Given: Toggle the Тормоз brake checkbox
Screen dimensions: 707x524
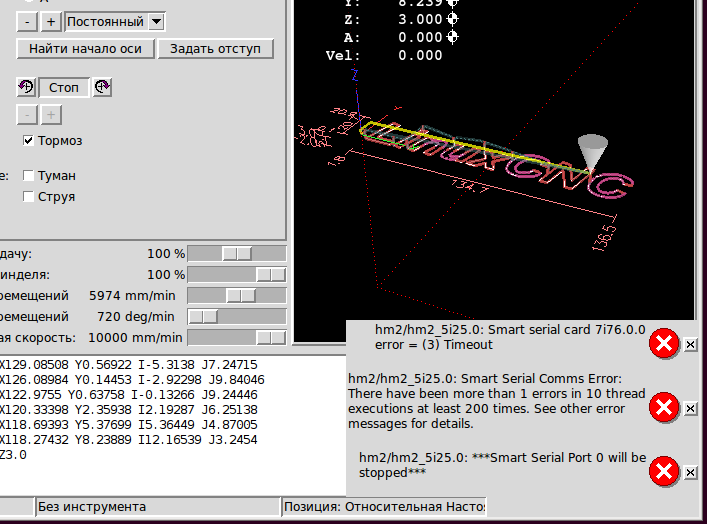Looking at the screenshot, I should (x=28, y=141).
